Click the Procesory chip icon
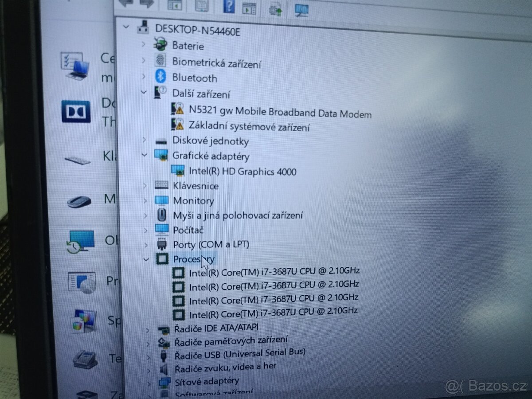532x399 pixels. [162, 258]
